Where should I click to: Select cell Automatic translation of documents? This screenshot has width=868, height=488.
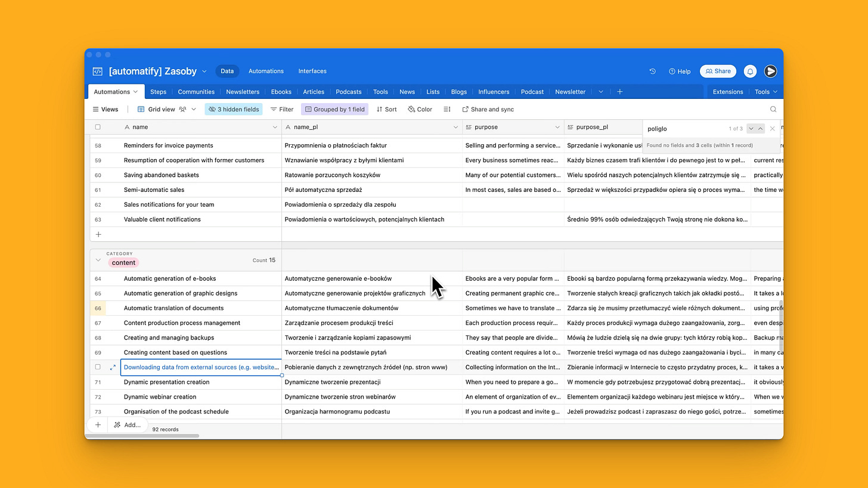201,308
